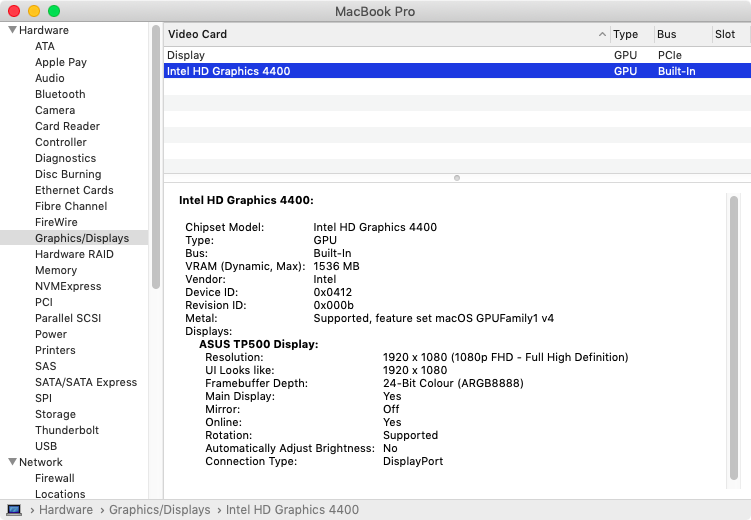Select Printers in the sidebar
The image size is (751, 520).
coord(55,350)
